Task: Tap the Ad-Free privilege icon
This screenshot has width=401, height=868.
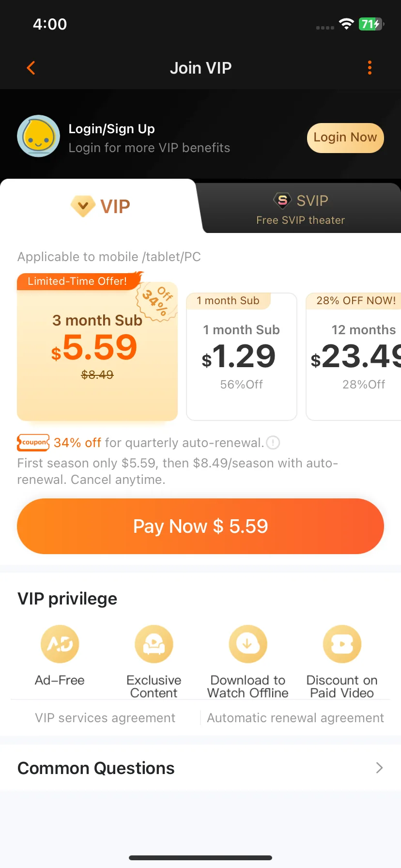Action: click(x=60, y=644)
